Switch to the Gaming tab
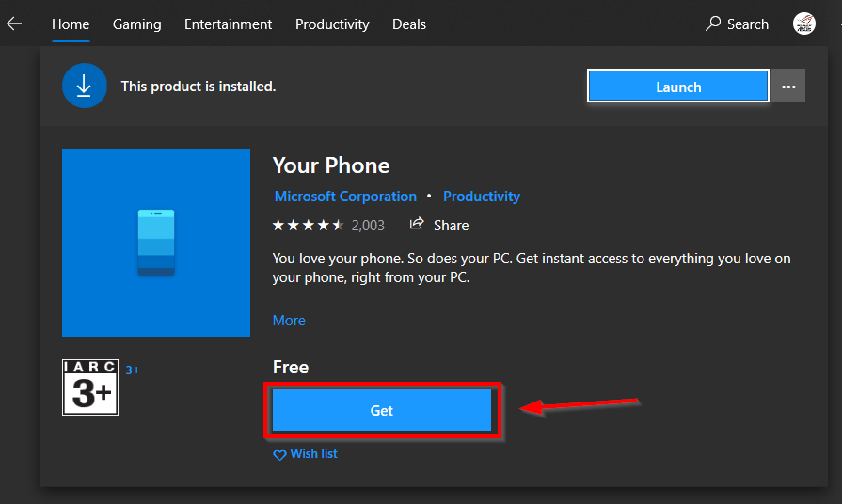Screen dimensions: 842x504 click(137, 24)
